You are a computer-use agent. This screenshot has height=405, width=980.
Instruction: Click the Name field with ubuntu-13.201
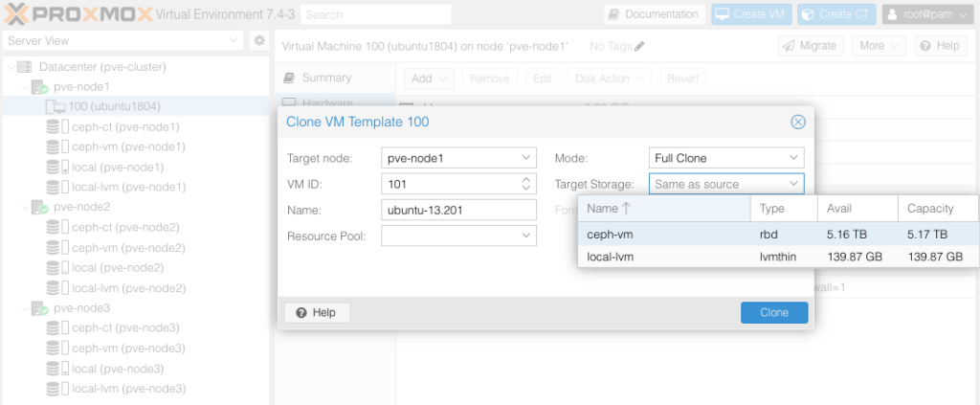(458, 210)
